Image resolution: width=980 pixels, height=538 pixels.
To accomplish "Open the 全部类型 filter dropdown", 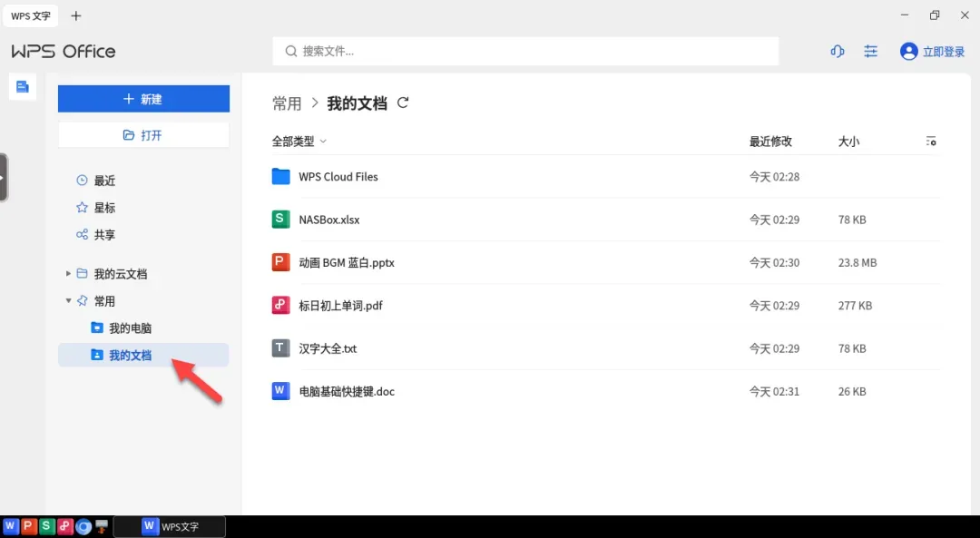I will (299, 142).
